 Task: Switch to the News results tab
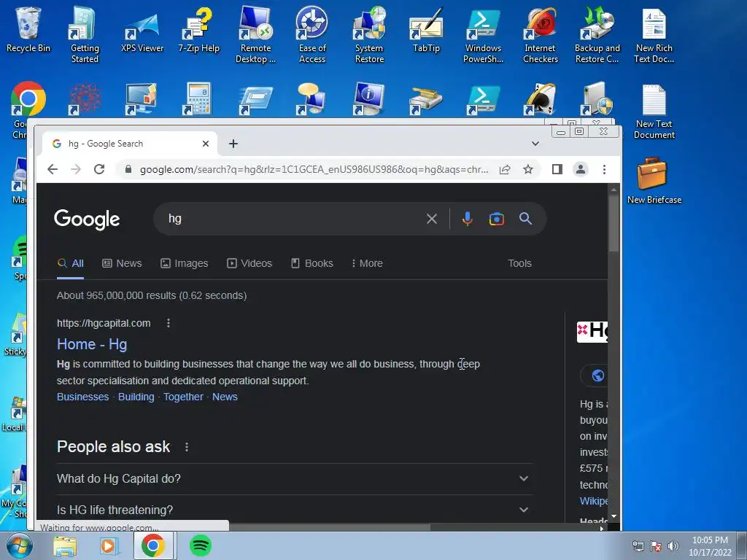[x=122, y=263]
